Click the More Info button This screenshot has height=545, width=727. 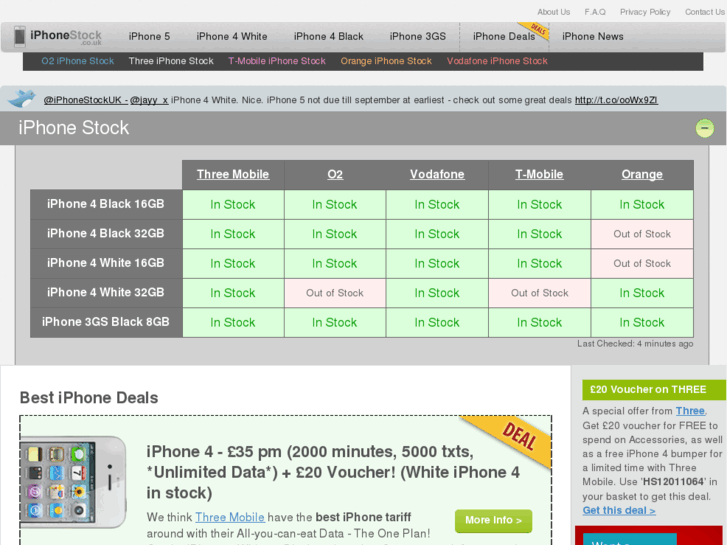493,520
